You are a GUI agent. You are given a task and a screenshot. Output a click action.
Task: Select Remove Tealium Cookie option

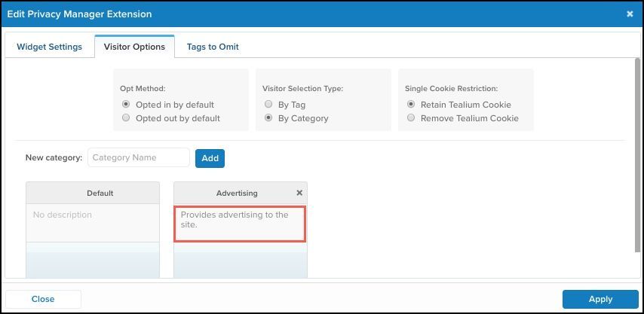(x=411, y=118)
